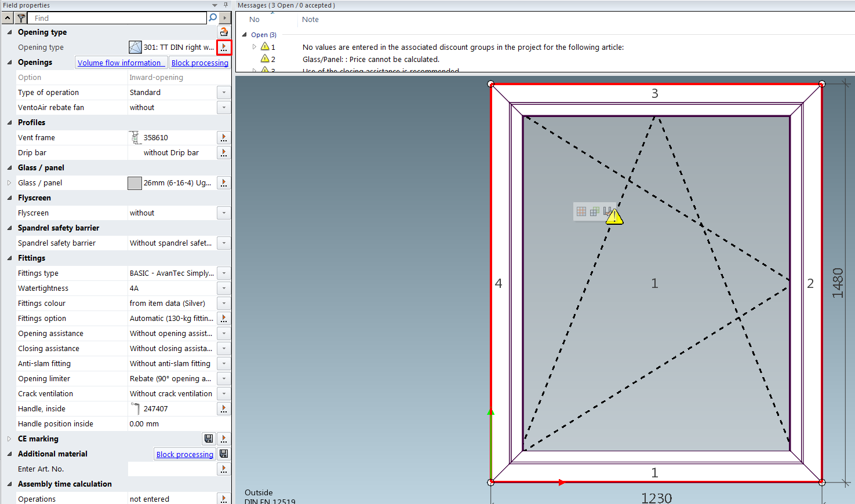Click the Glass / panel grey color swatch
The image size is (855, 504).
coord(134,183)
